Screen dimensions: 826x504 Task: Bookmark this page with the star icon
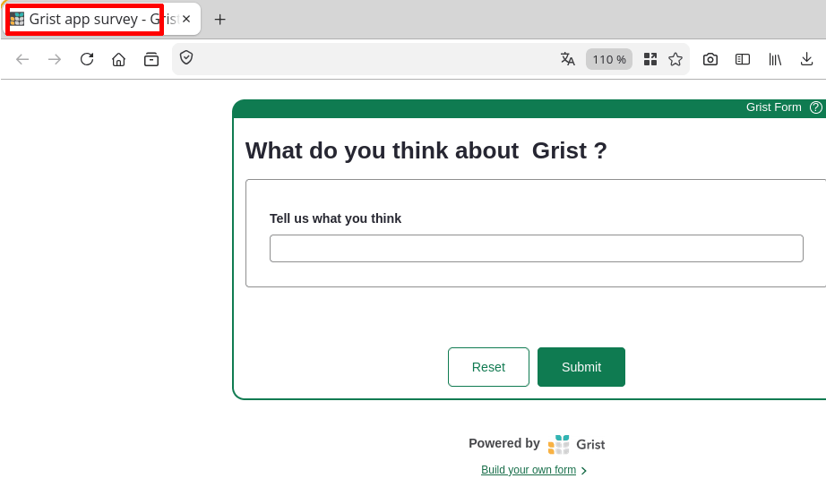(x=675, y=59)
